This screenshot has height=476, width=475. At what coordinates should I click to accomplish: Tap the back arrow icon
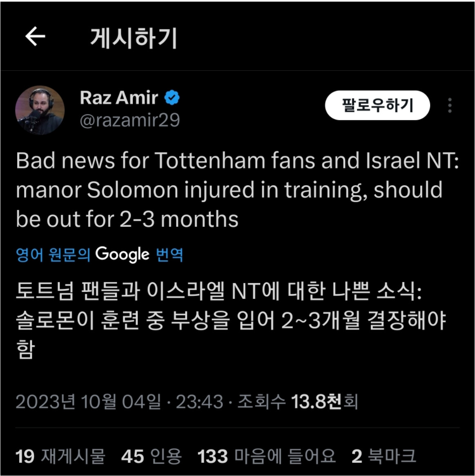tap(35, 36)
